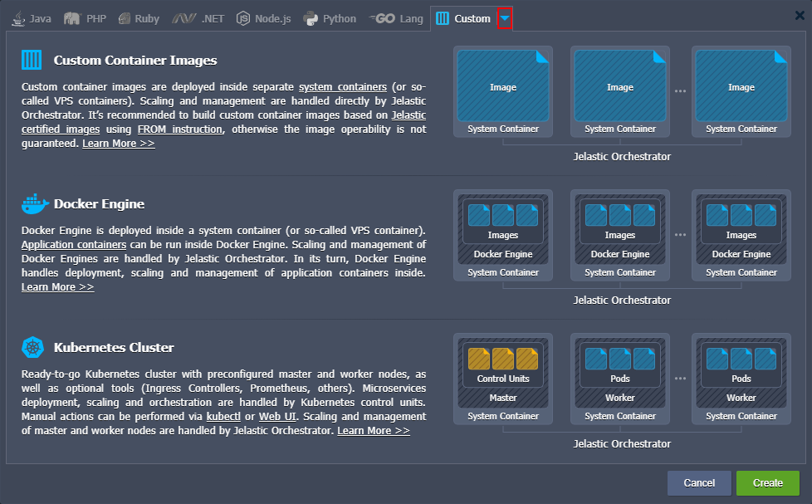Viewport: 812px width, 504px height.
Task: Click the Docker Engine heading
Action: point(99,203)
